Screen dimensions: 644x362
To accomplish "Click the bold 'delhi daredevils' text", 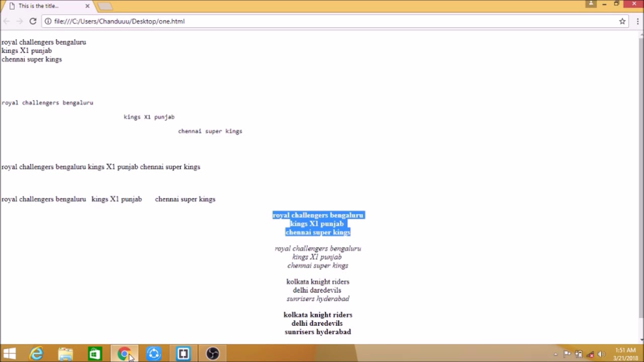I will click(317, 323).
